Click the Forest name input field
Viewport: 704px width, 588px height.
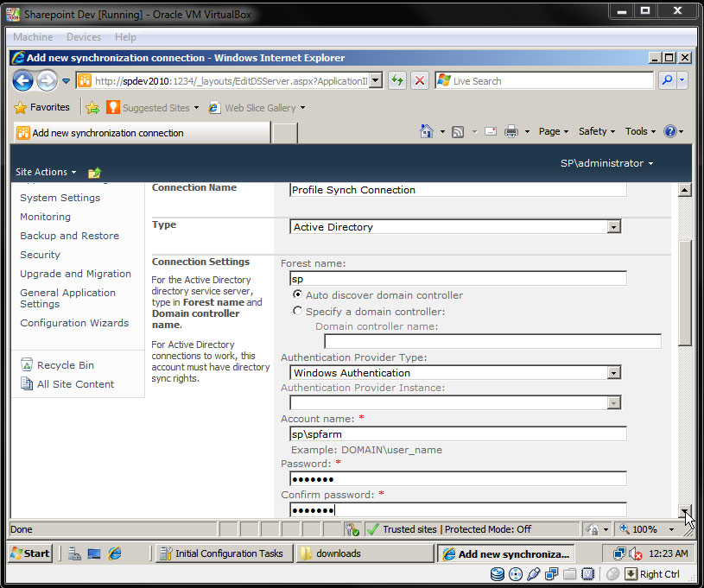pyautogui.click(x=458, y=279)
